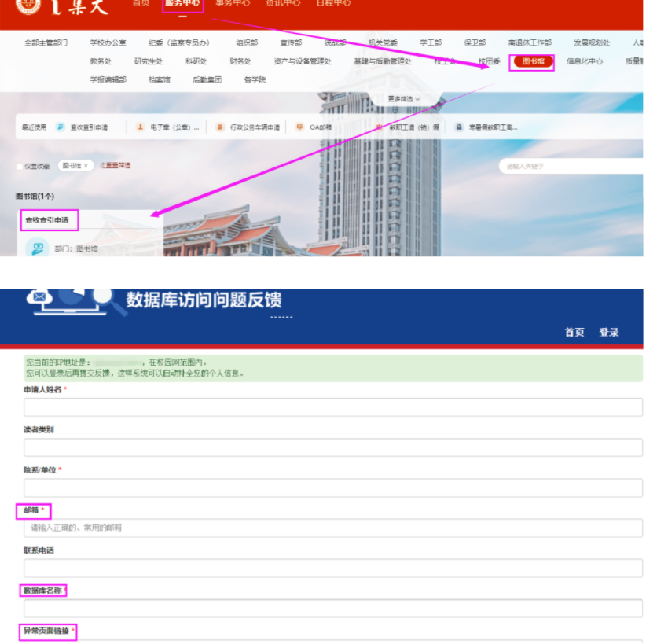The width and height of the screenshot is (646, 644).
Task: Click the 登录 link in header
Action: point(609,333)
